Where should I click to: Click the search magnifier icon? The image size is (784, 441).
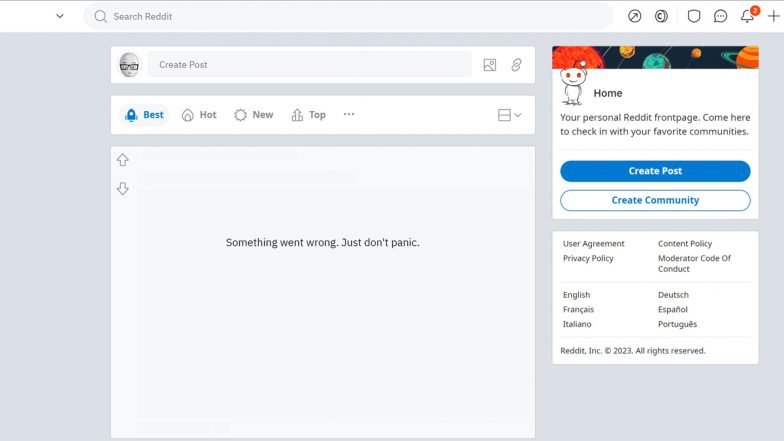[x=100, y=16]
